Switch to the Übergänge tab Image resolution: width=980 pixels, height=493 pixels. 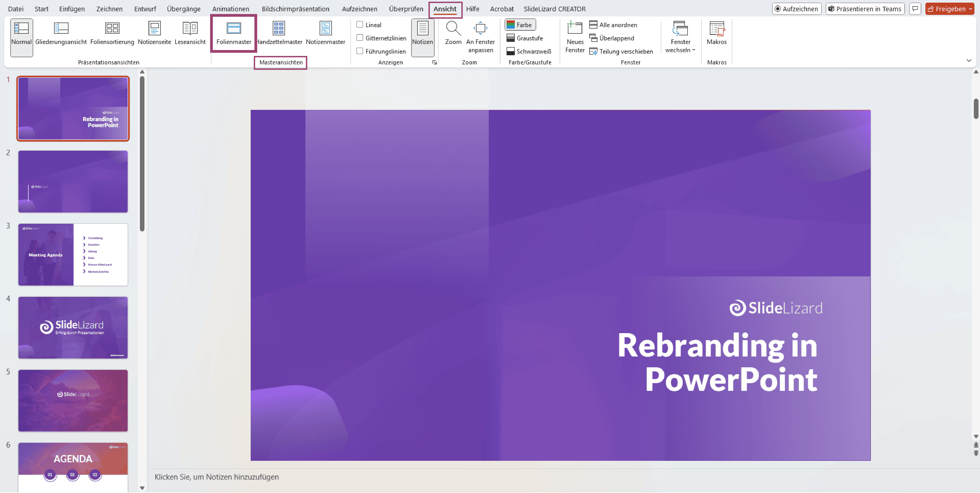(183, 9)
